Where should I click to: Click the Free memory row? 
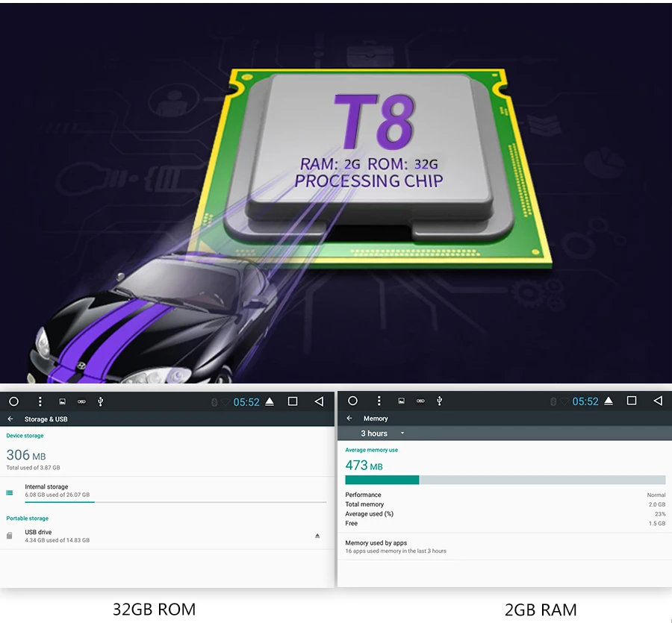click(x=505, y=523)
